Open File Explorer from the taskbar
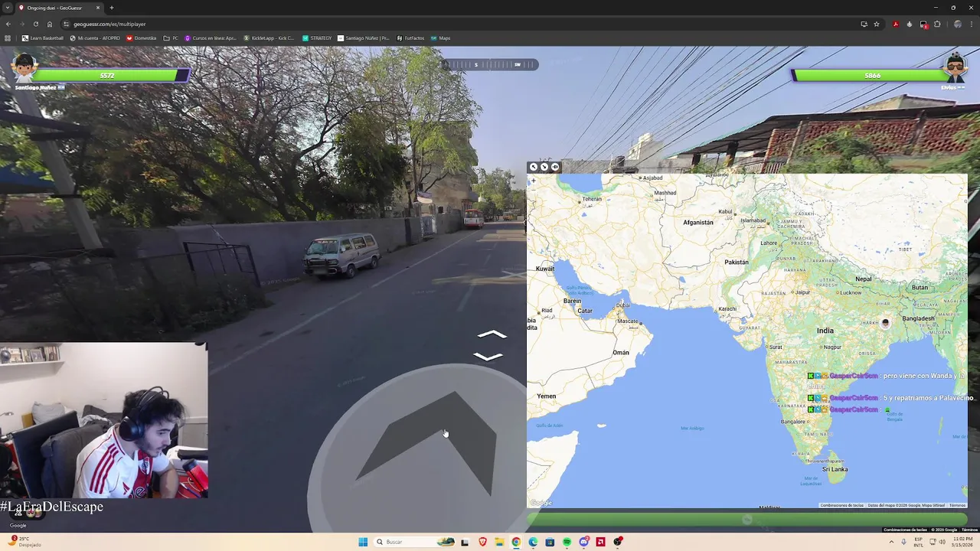The image size is (980, 551). (x=499, y=542)
